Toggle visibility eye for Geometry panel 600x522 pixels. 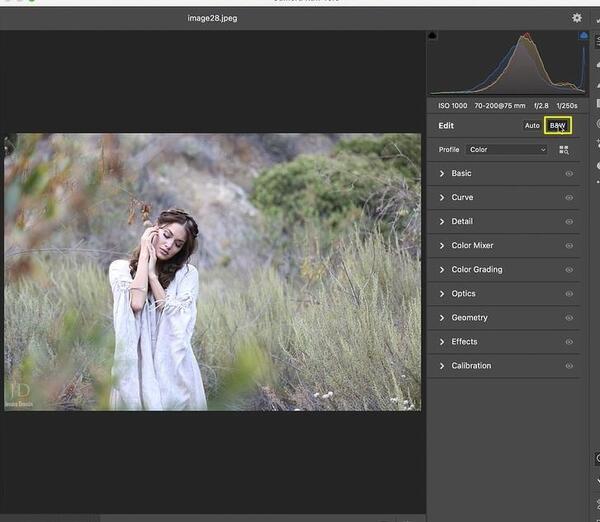click(x=569, y=318)
